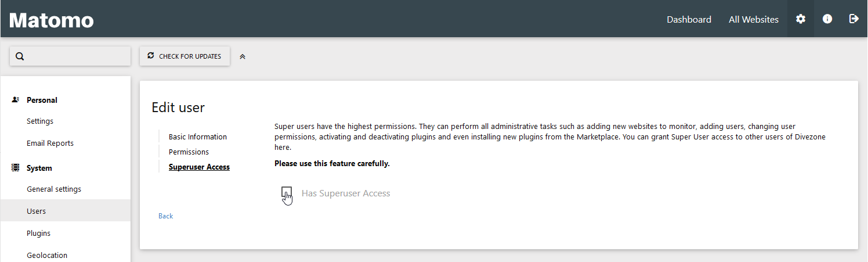Click the Back link
This screenshot has height=262, width=868.
coord(166,216)
